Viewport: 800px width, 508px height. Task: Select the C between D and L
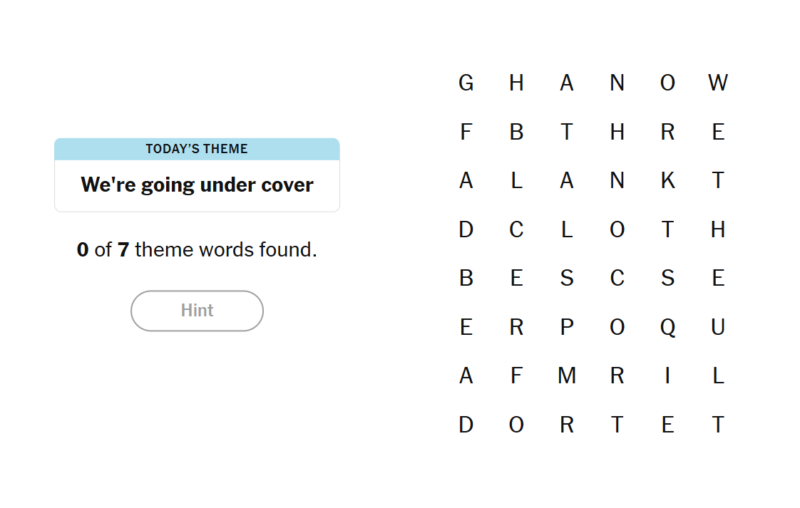pyautogui.click(x=516, y=230)
